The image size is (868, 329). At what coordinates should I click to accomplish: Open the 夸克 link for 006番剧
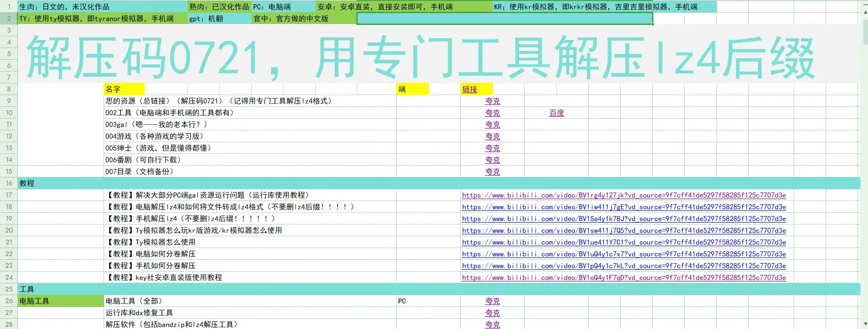(492, 160)
